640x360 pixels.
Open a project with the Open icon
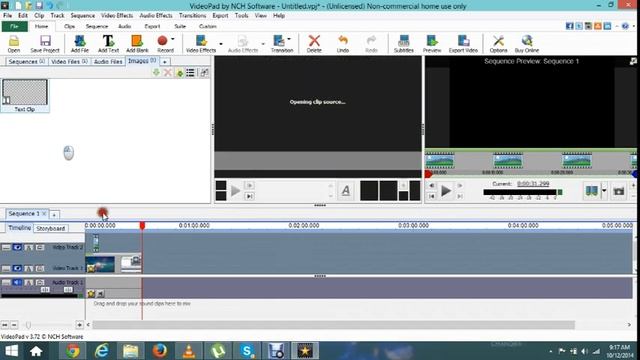(13, 44)
